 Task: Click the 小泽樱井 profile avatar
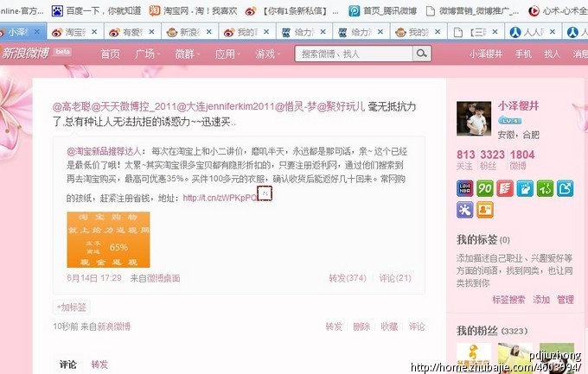point(474,118)
